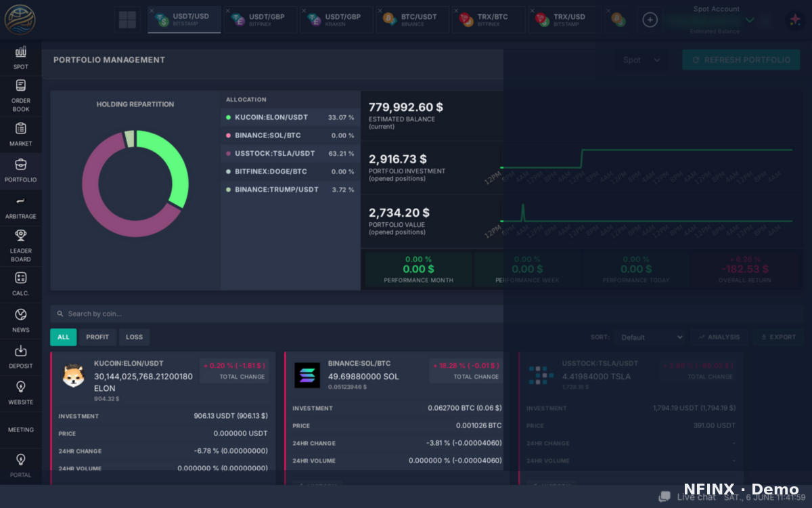Image resolution: width=812 pixels, height=508 pixels.
Task: Switch to the TRX/BTC Bitfinex tab
Action: 489,20
